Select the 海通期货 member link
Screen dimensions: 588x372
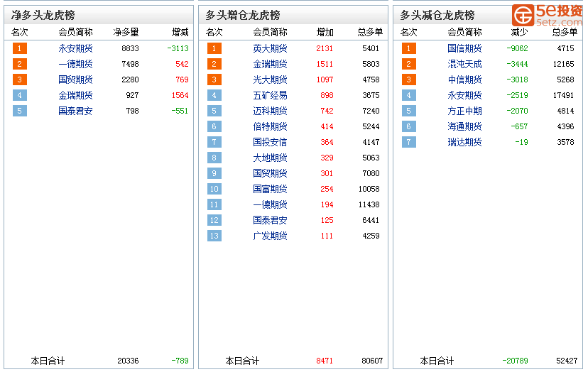coord(464,126)
